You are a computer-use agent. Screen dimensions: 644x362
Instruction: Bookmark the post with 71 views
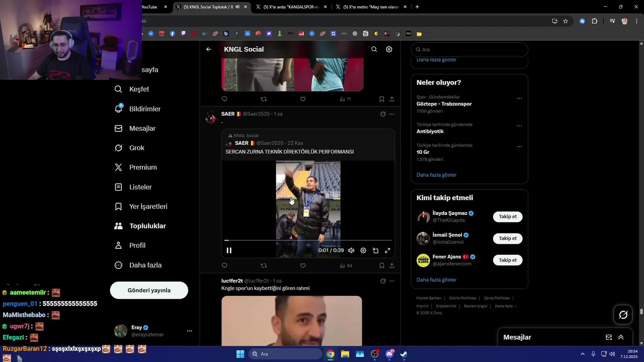[x=381, y=99]
